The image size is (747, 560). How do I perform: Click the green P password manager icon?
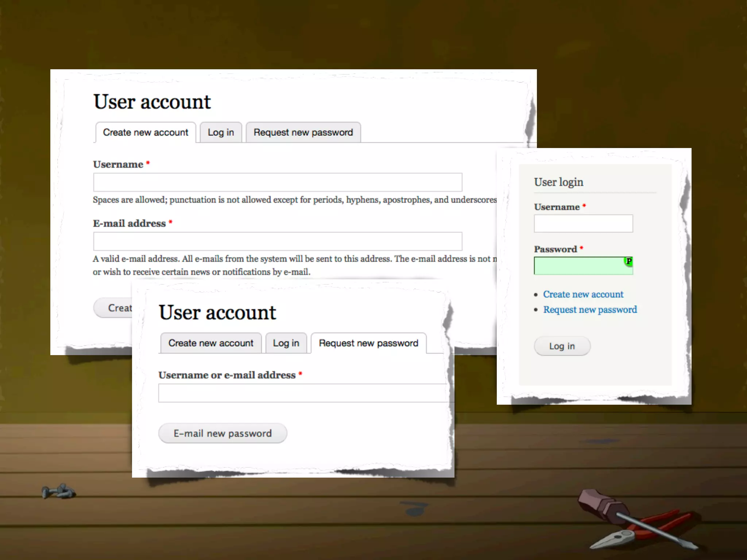[x=628, y=261]
